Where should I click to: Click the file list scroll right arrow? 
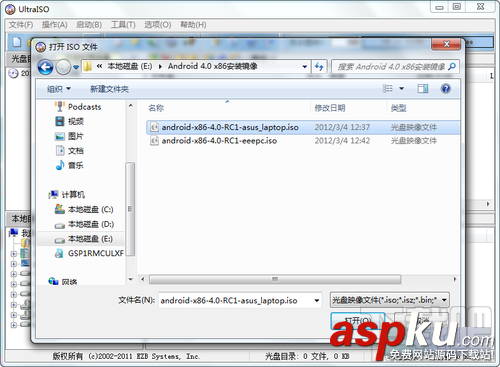coord(455,279)
